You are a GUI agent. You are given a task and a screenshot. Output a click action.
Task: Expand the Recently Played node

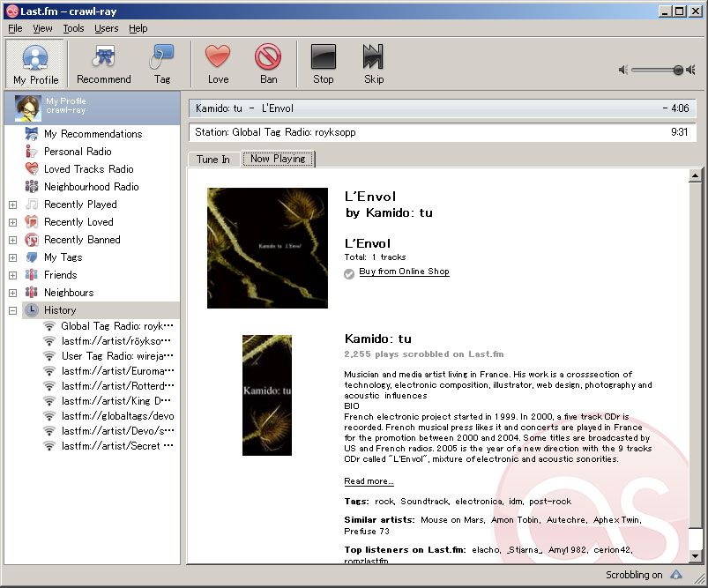click(x=12, y=205)
